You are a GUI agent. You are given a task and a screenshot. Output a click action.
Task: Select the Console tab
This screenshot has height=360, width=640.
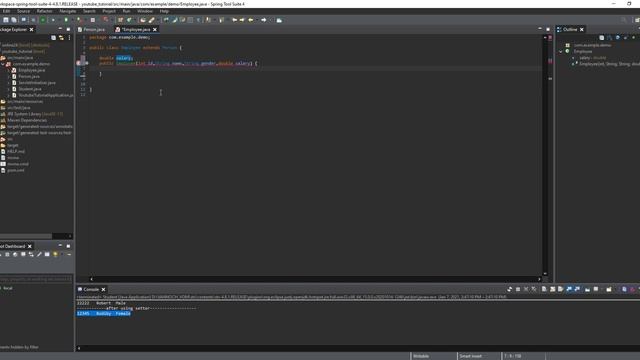91,289
